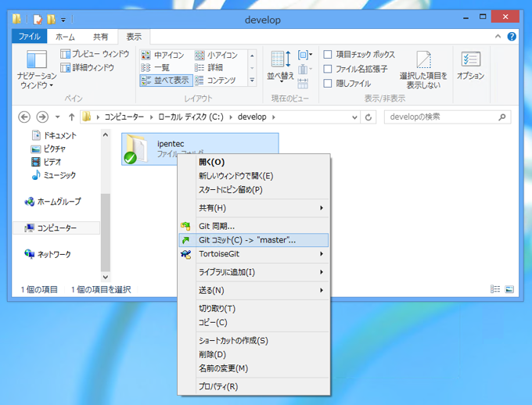
Task: Select the ipentec folder icon
Action: [x=135, y=149]
